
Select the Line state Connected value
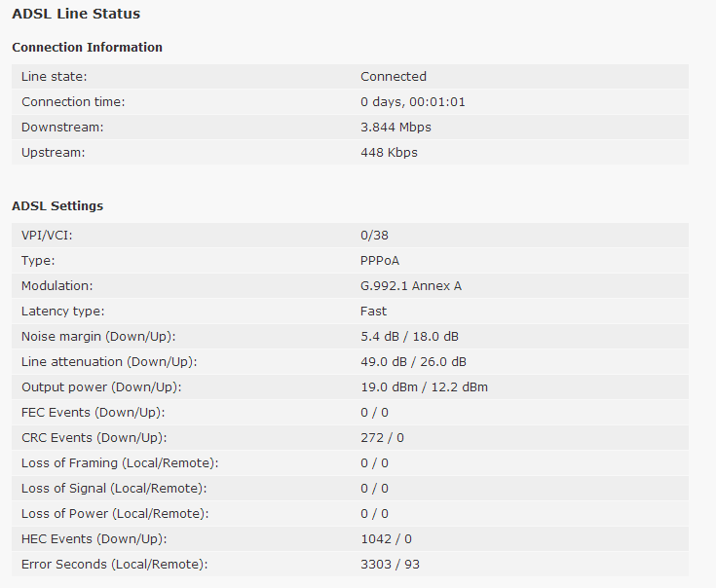click(394, 77)
